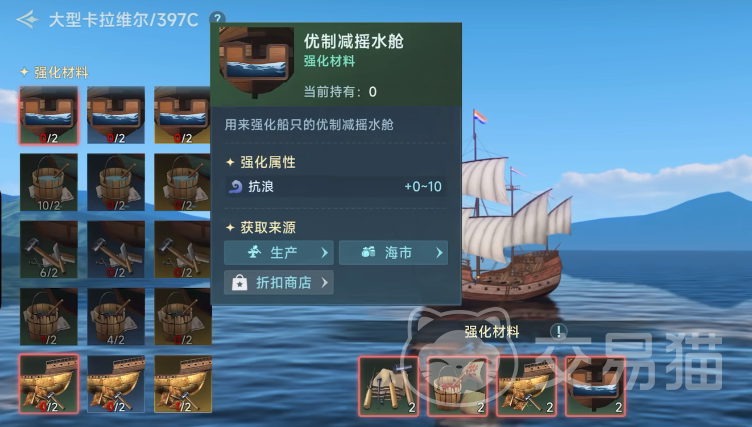
Task: Select the hammer tools item showing 6/2
Action: (49, 249)
